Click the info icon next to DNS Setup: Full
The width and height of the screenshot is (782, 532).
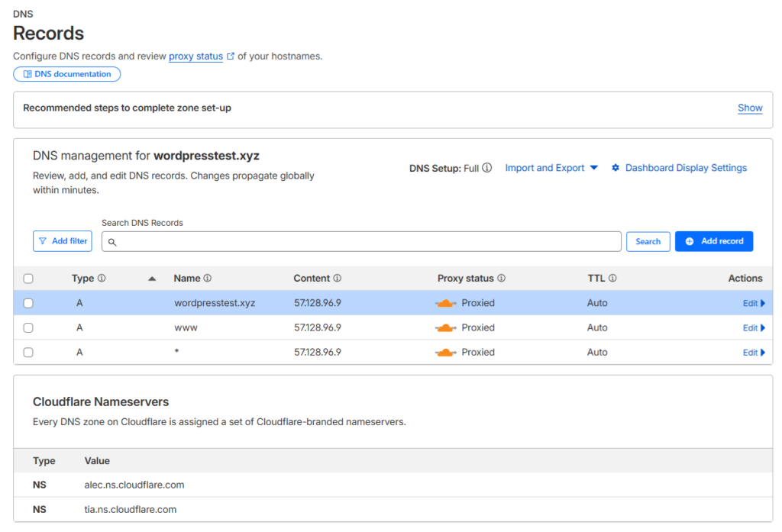(x=487, y=168)
